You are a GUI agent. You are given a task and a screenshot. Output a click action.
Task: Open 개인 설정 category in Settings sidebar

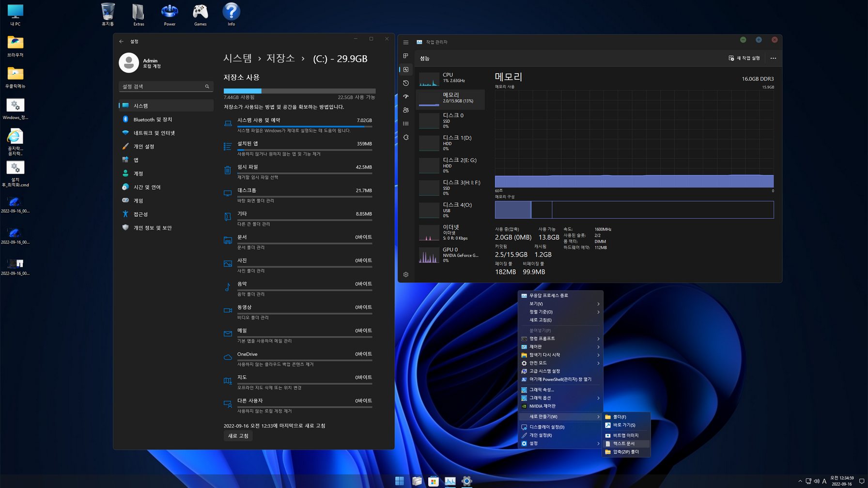pos(166,146)
